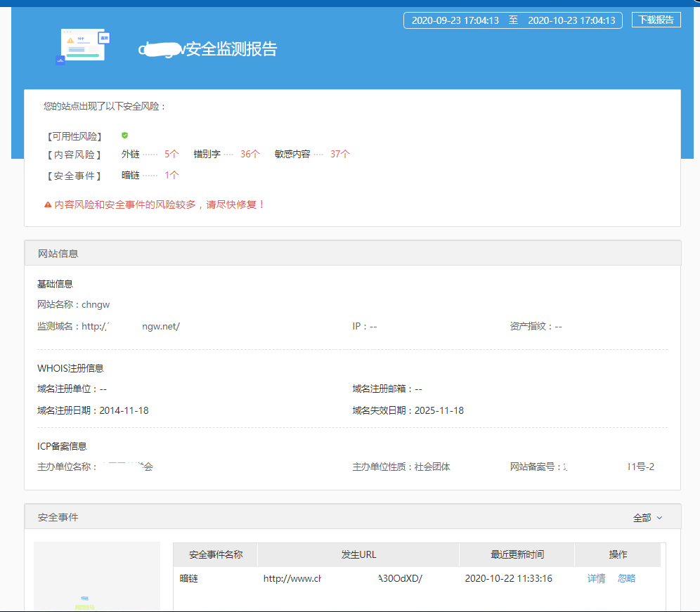Click the 操作 column header
The width and height of the screenshot is (700, 612).
618,555
